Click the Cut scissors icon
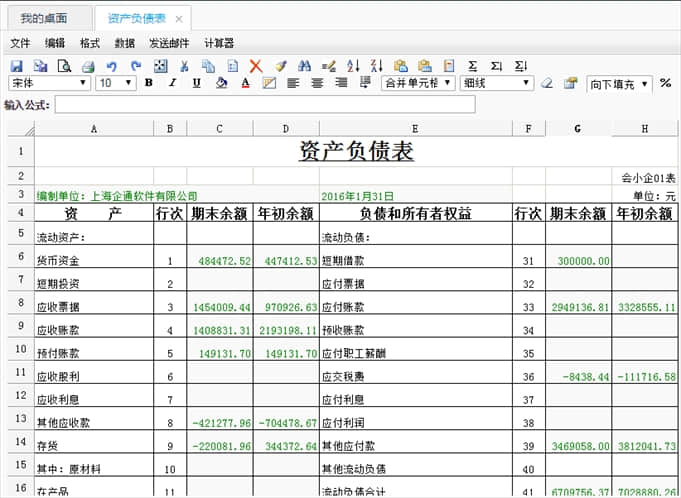This screenshot has height=498, width=681. click(185, 66)
